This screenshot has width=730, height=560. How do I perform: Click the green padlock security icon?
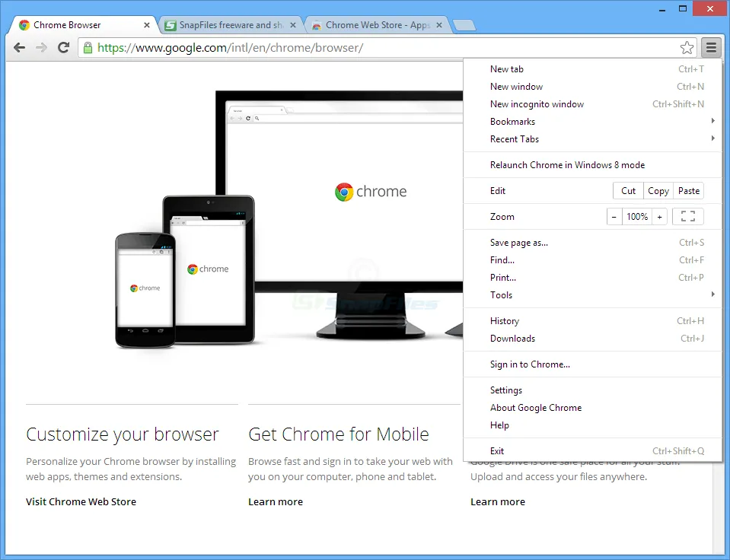click(88, 47)
